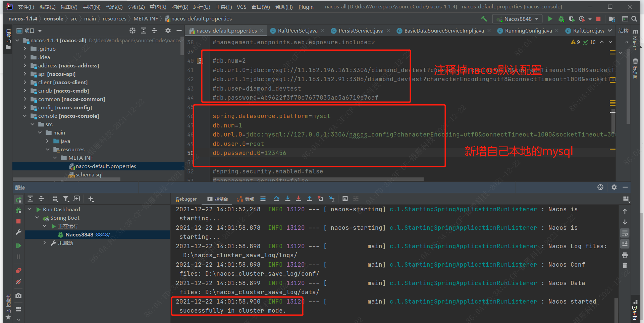Switch to the PersistService.java tab
The image size is (644, 323).
361,31
